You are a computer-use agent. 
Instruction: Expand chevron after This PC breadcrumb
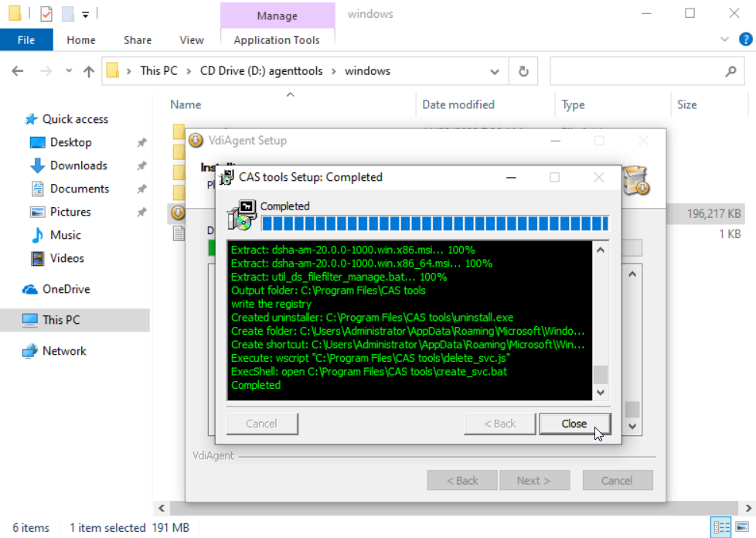189,71
